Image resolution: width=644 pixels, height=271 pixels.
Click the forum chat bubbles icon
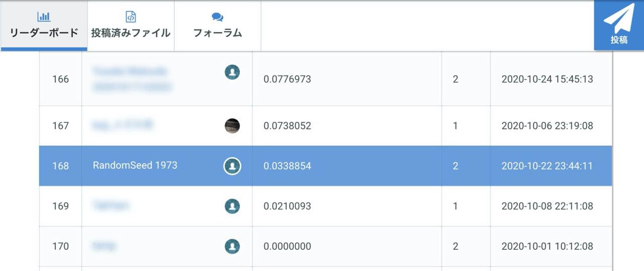click(x=217, y=17)
